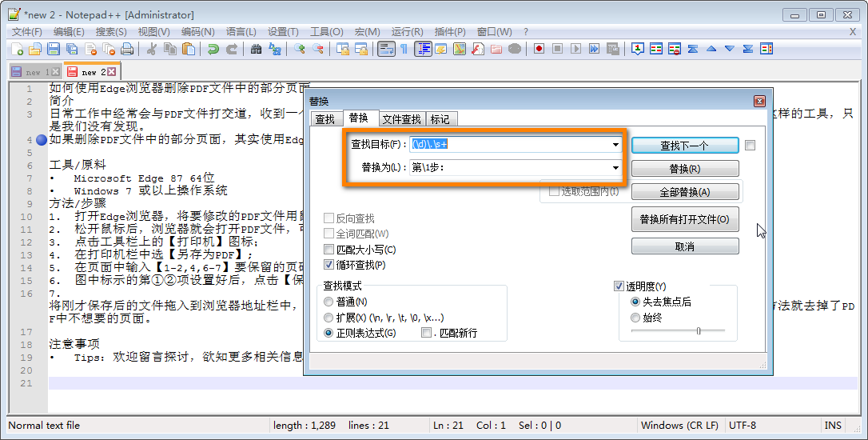Click the Print toolbar icon
868x440 pixels.
127,49
